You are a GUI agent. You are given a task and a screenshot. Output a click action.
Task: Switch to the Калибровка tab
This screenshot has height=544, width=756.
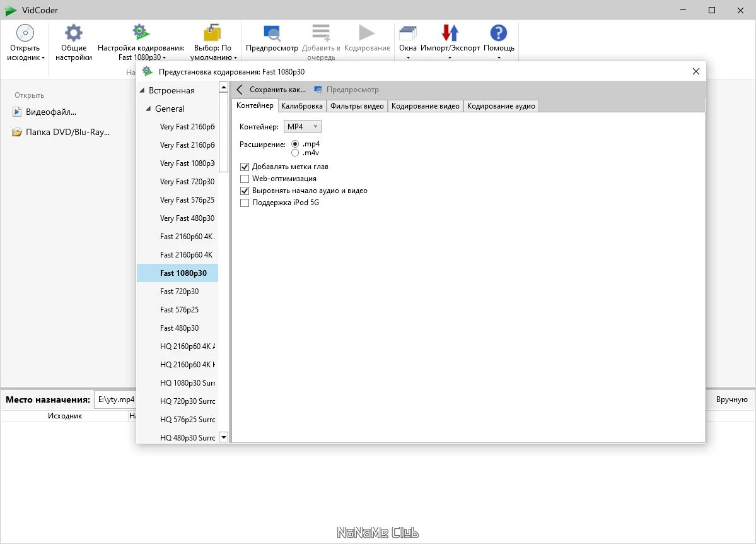[x=302, y=106]
